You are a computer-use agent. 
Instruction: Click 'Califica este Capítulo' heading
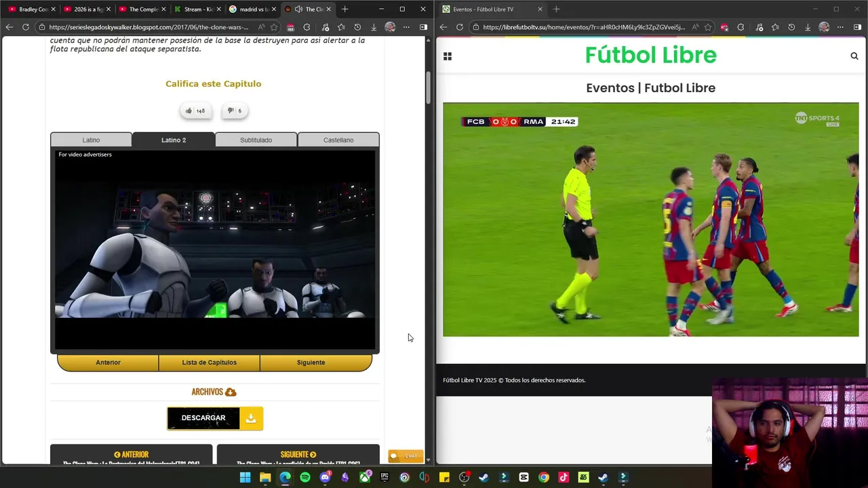coord(213,84)
